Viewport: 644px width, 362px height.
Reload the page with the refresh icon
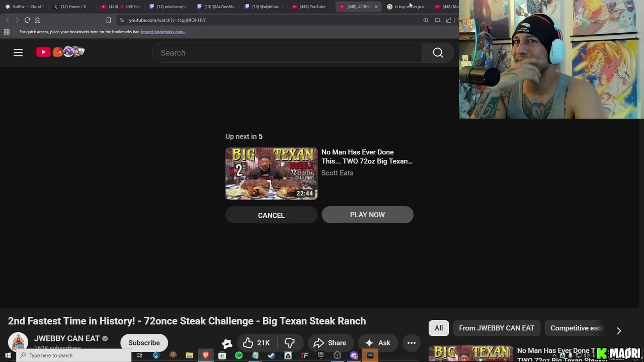tap(27, 20)
